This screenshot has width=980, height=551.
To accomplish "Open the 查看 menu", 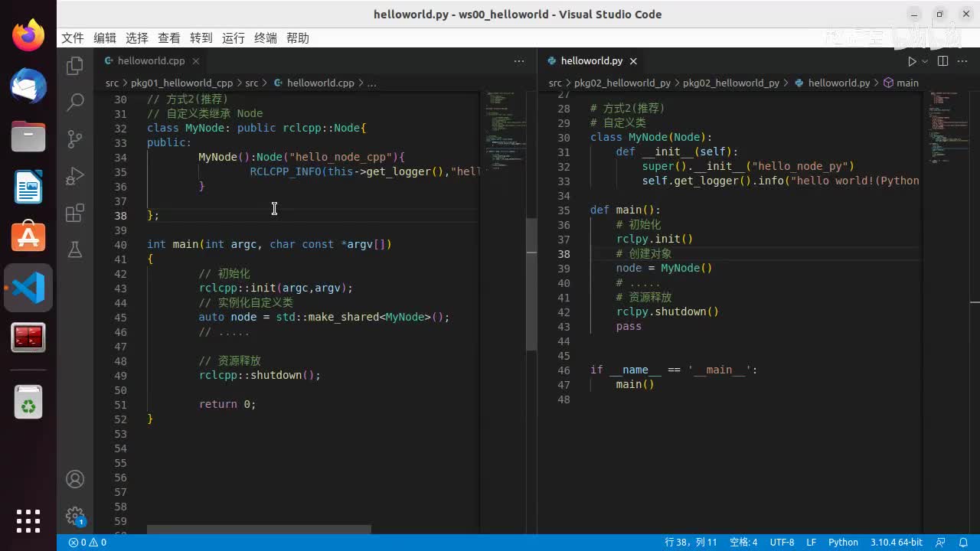I will click(x=169, y=38).
